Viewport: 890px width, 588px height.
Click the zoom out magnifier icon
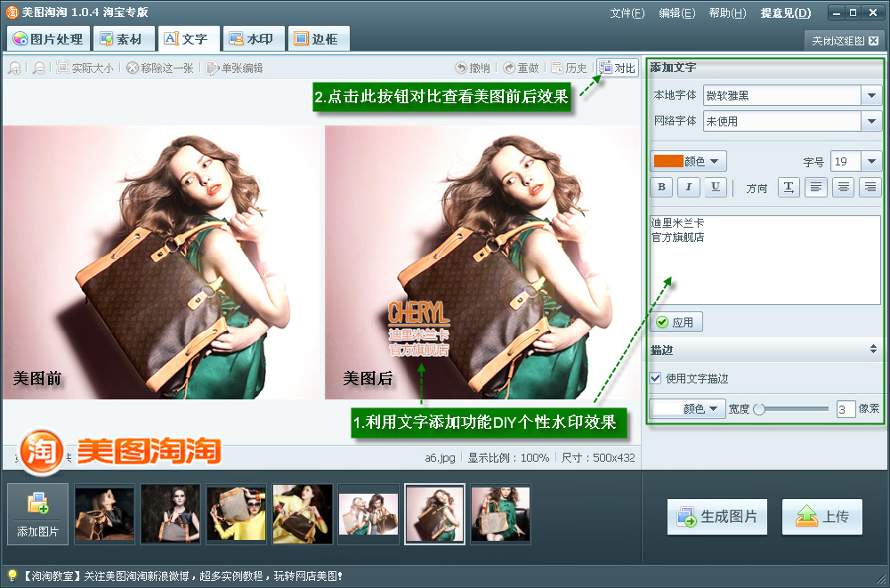pos(38,68)
